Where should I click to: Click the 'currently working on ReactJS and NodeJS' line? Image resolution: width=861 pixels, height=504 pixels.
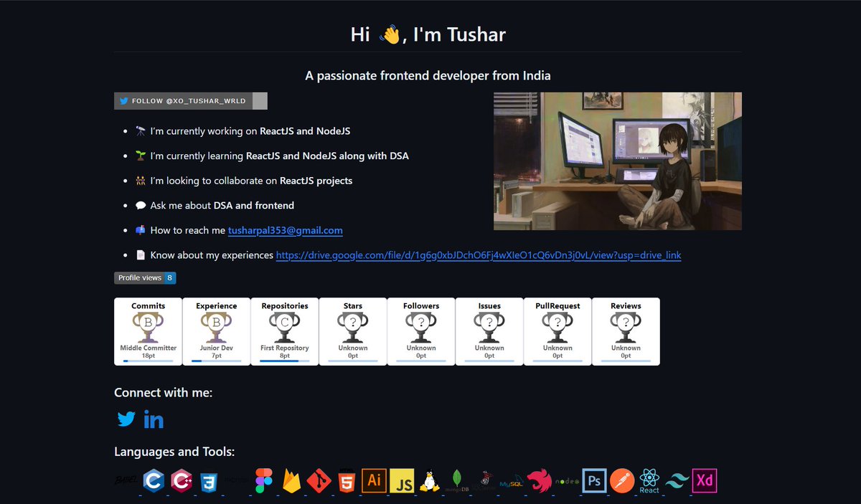[x=243, y=131]
